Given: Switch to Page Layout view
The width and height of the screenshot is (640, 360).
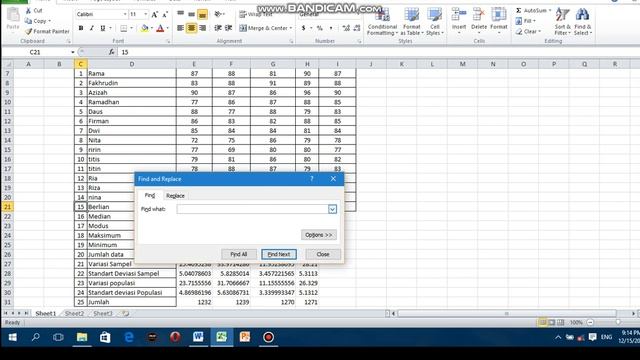Looking at the screenshot, I should click(551, 322).
